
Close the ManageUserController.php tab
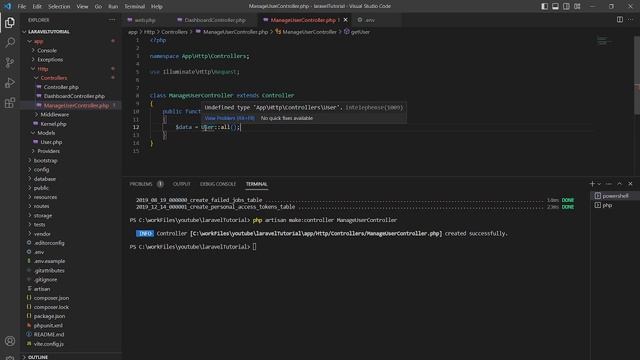[345, 20]
